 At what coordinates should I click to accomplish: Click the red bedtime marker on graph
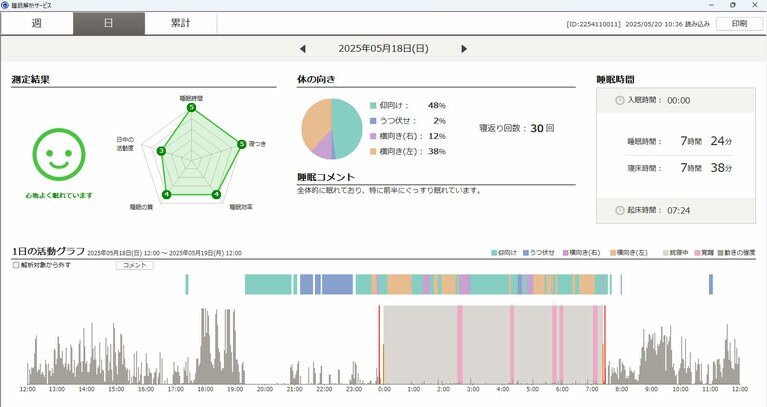380,345
